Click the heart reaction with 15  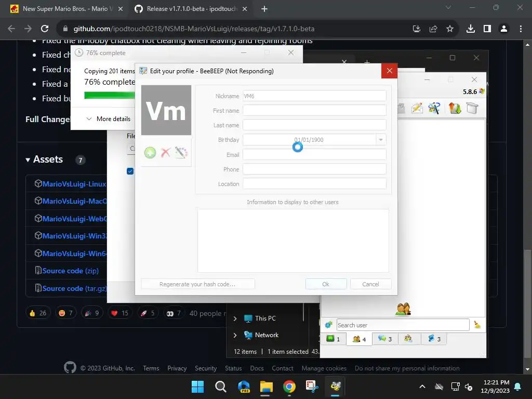tap(120, 313)
